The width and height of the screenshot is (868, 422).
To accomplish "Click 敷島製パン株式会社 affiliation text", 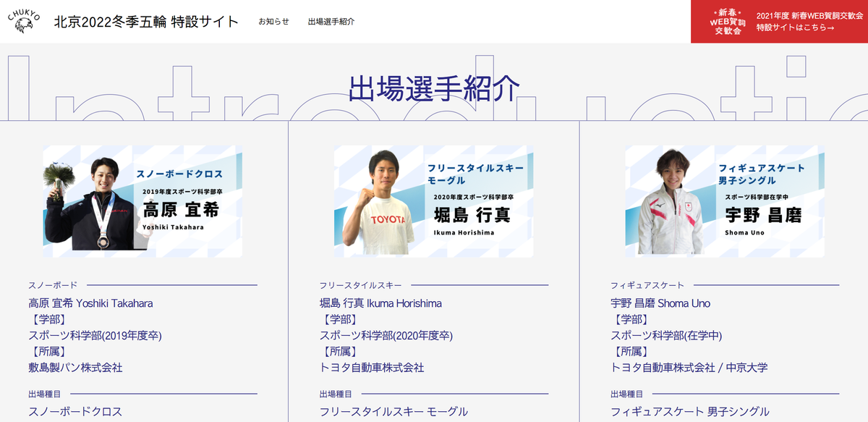I will click(x=75, y=367).
